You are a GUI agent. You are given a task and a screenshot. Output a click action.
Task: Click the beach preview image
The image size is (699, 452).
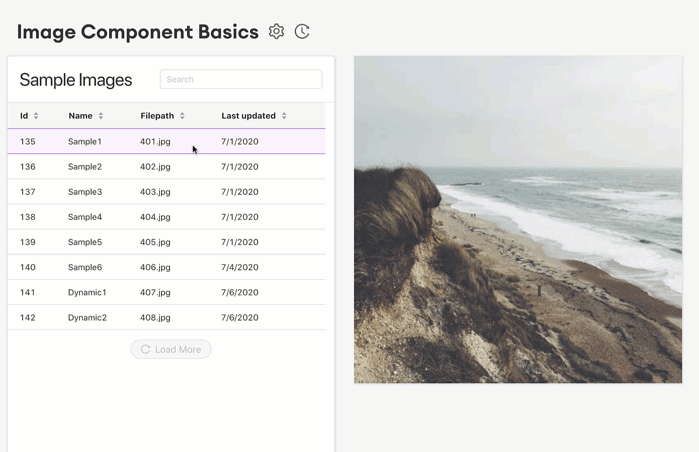(518, 219)
